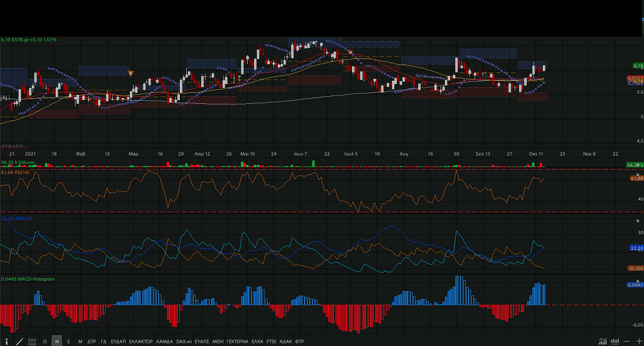Select the line drawing tool

coord(19,342)
